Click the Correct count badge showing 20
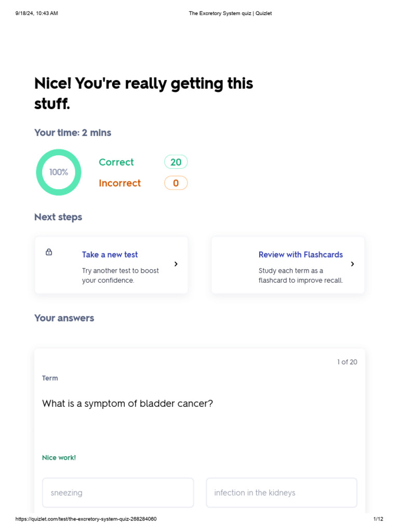This screenshot has height=532, width=399. 176,162
